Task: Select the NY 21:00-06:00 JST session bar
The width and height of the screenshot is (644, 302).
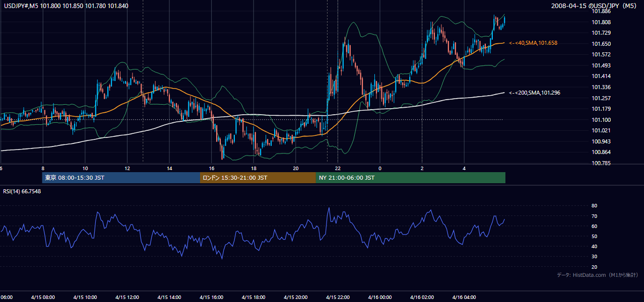Action: [411, 178]
